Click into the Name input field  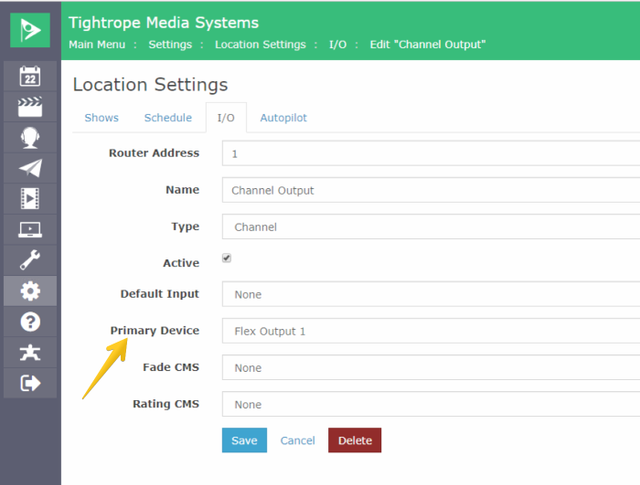(431, 190)
